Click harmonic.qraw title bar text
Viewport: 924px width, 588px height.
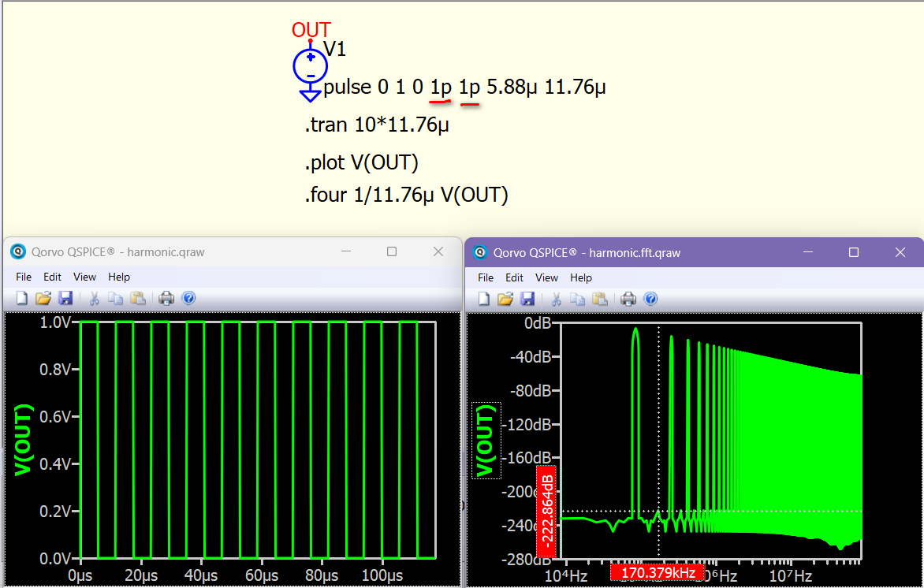pos(117,251)
